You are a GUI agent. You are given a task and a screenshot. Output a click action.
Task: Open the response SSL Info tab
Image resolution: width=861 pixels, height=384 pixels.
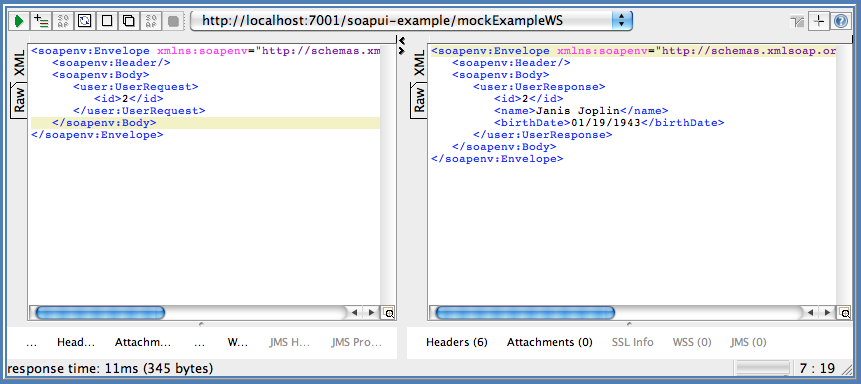633,342
